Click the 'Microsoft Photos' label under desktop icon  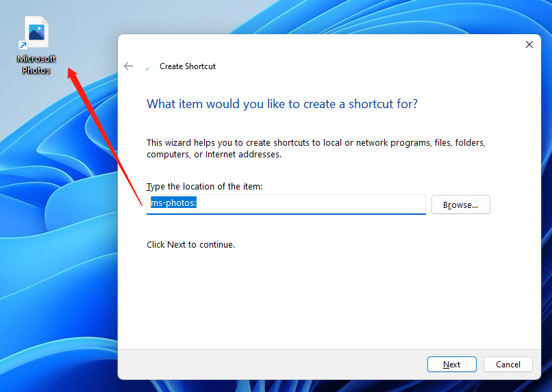tap(36, 64)
